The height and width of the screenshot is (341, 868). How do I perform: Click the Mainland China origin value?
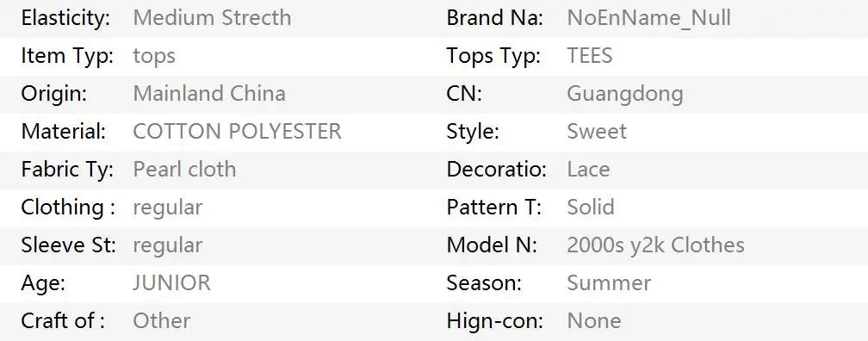[x=209, y=94]
